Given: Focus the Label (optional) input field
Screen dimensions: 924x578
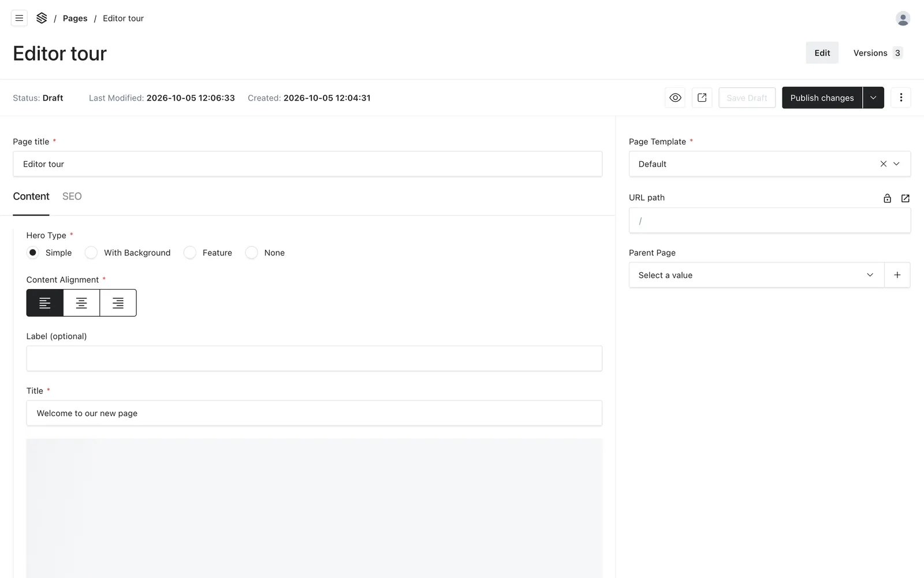Looking at the screenshot, I should [314, 358].
